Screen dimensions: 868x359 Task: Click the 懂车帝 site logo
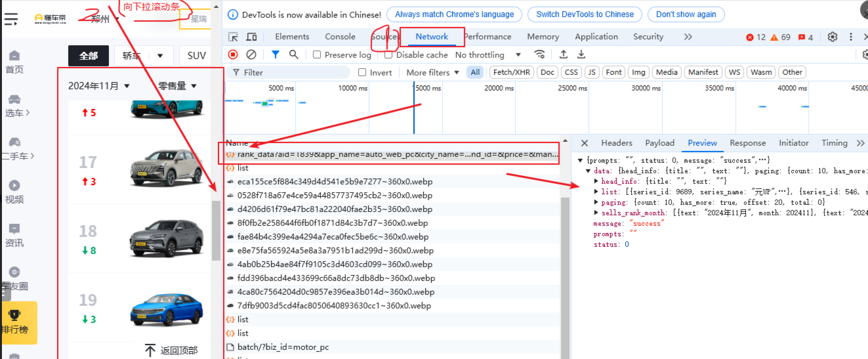point(50,18)
